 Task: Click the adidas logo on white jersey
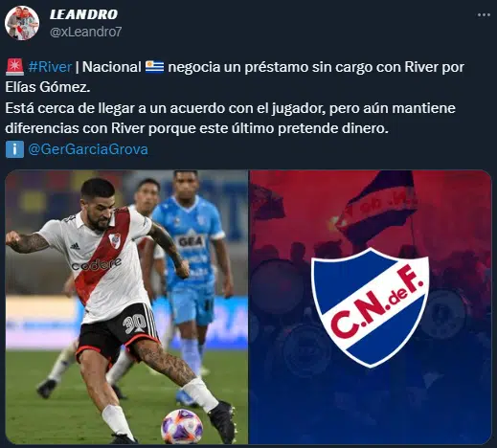click(75, 246)
